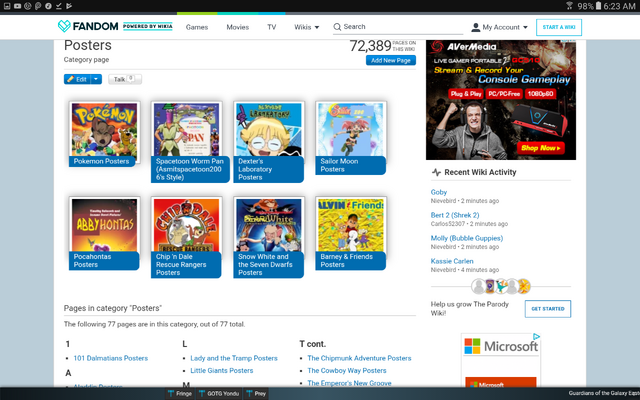This screenshot has height=400, width=640.
Task: Click the Start a Wiki button
Action: coord(559,27)
